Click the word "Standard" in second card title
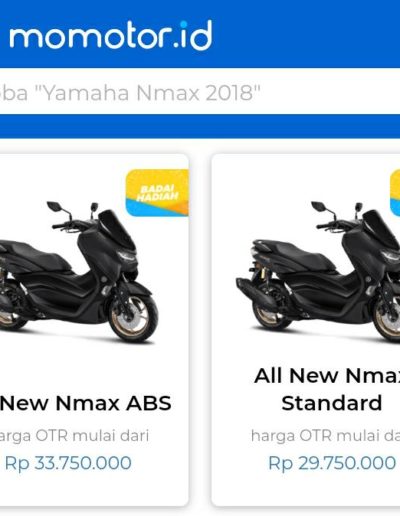400x516 pixels. point(332,403)
